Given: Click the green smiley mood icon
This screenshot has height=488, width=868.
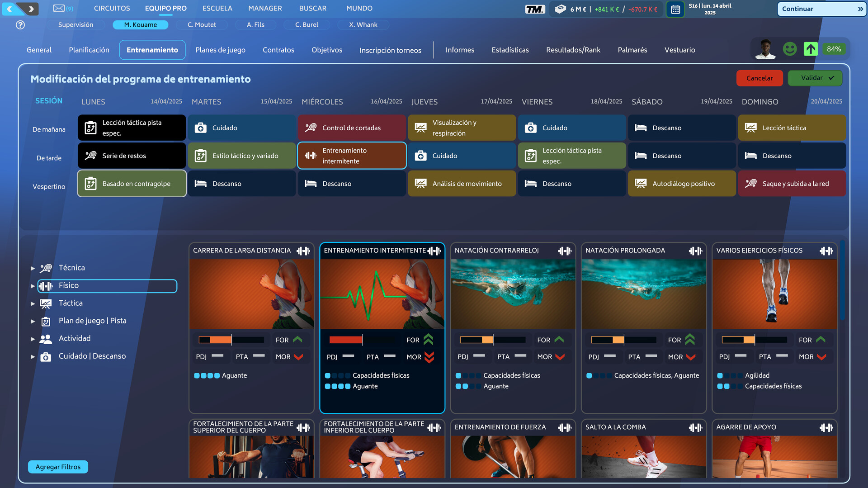Looking at the screenshot, I should 790,49.
